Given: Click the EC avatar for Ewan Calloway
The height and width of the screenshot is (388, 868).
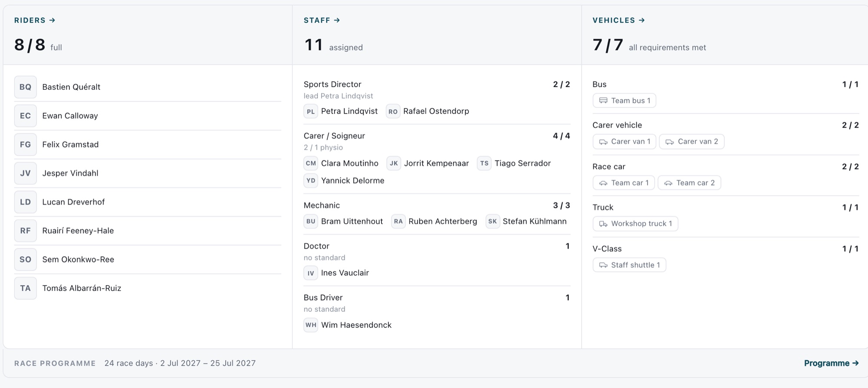Looking at the screenshot, I should click(25, 116).
